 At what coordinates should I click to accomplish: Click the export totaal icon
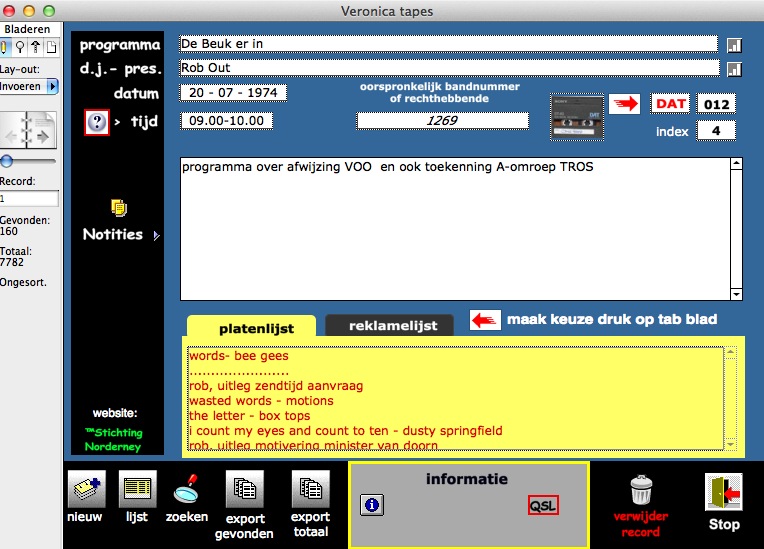click(310, 490)
